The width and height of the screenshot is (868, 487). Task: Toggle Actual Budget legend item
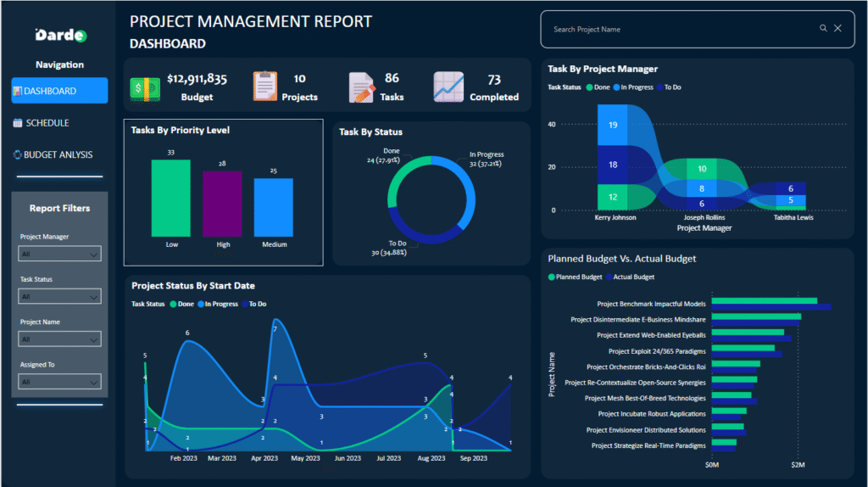[633, 277]
